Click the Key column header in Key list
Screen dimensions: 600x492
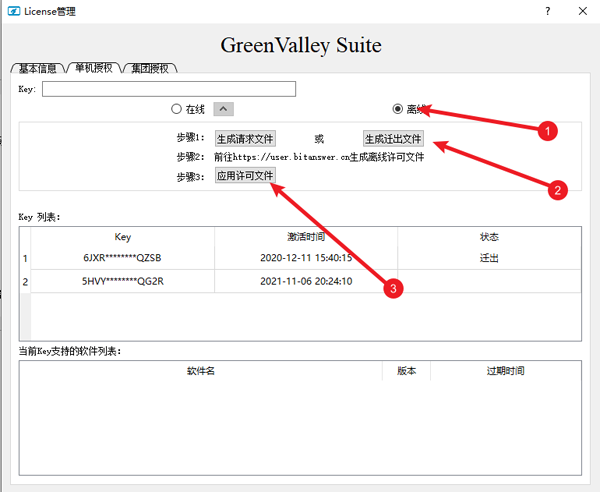[123, 237]
